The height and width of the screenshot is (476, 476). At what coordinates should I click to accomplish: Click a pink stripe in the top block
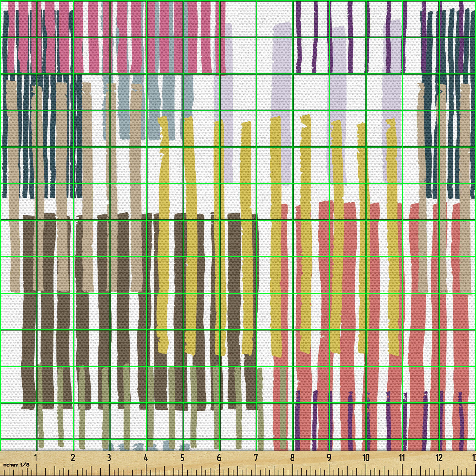(x=94, y=38)
